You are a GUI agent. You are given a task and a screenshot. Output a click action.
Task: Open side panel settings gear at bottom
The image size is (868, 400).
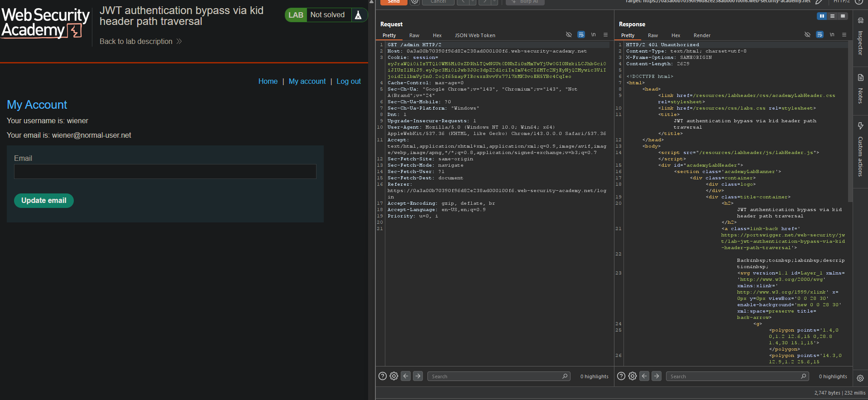tap(860, 378)
